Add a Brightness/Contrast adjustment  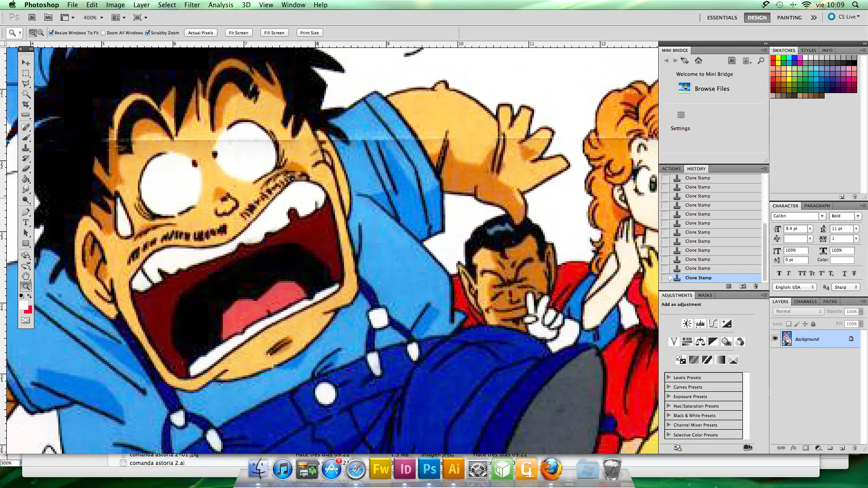(687, 324)
